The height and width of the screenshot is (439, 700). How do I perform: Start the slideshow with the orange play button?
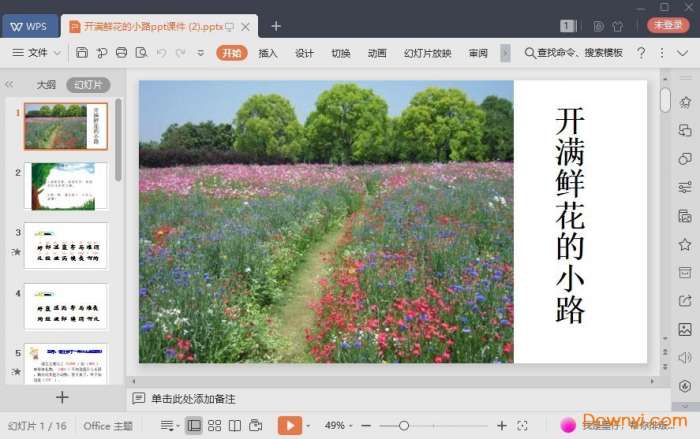[x=289, y=426]
